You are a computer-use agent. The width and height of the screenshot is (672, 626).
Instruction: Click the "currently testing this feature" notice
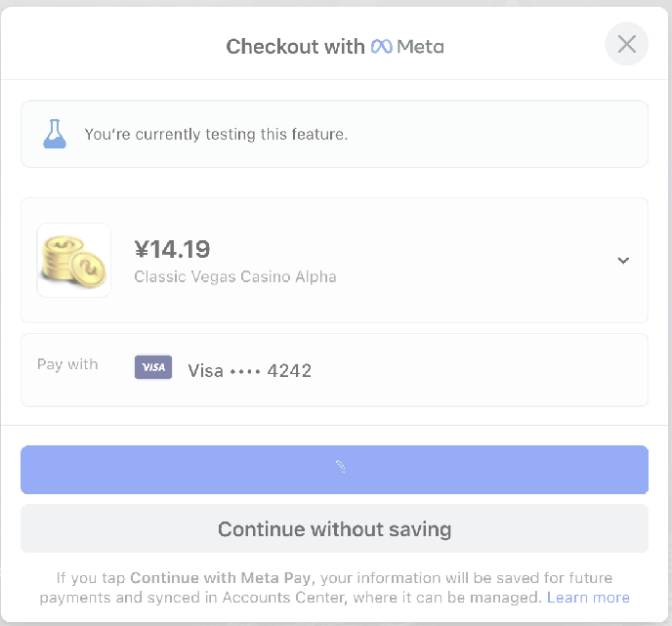216,134
